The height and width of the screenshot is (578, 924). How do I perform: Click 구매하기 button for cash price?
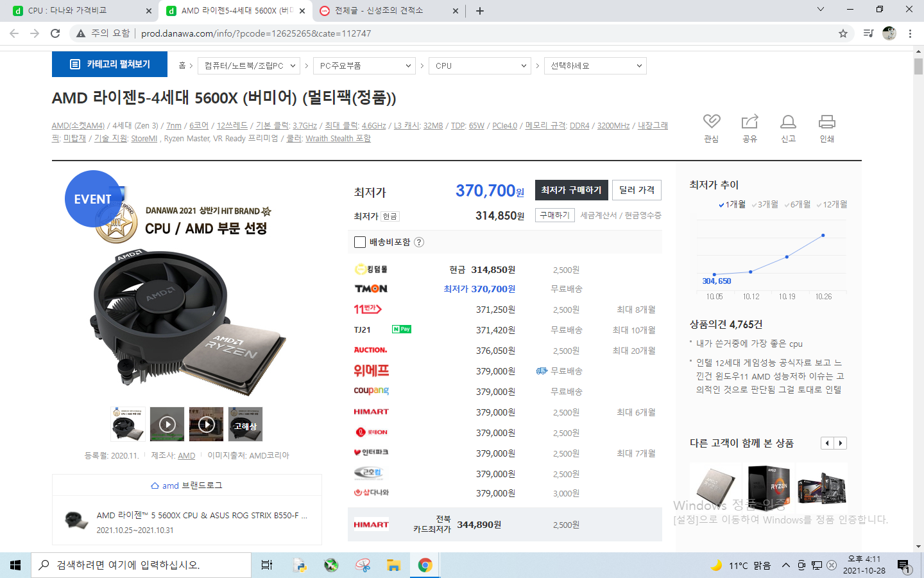pos(554,215)
